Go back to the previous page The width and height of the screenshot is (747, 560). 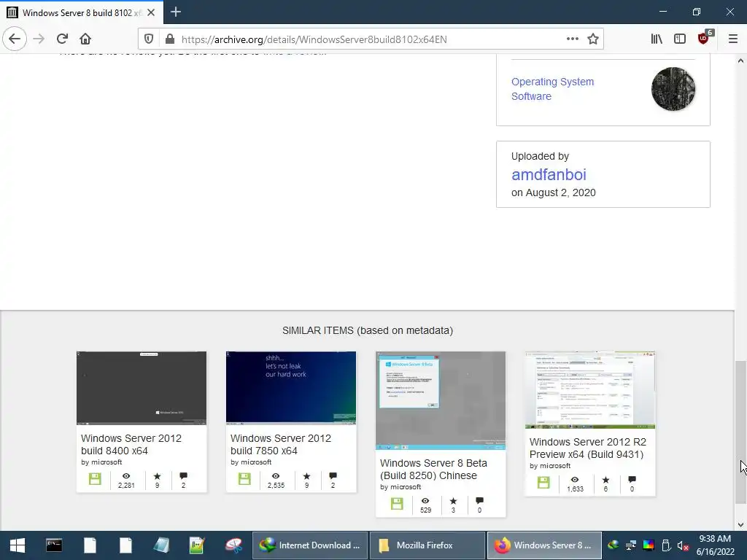[x=15, y=39]
